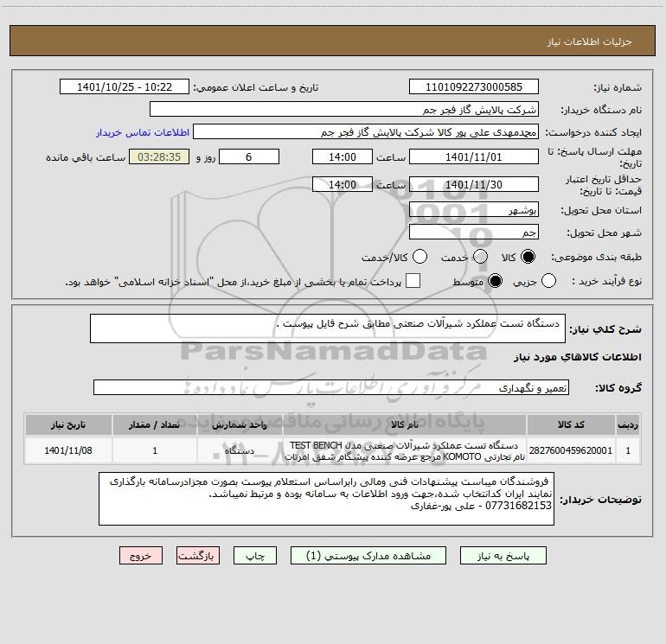Select the کالا/خدمت radio button
666x644 pixels.
click(x=420, y=257)
